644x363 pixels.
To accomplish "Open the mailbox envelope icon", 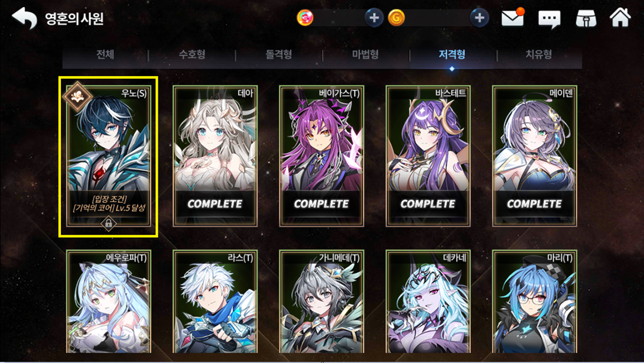I will point(513,18).
